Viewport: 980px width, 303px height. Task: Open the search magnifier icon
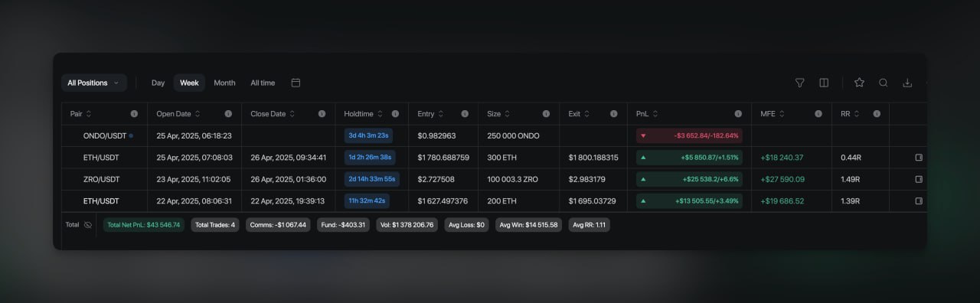coord(883,83)
